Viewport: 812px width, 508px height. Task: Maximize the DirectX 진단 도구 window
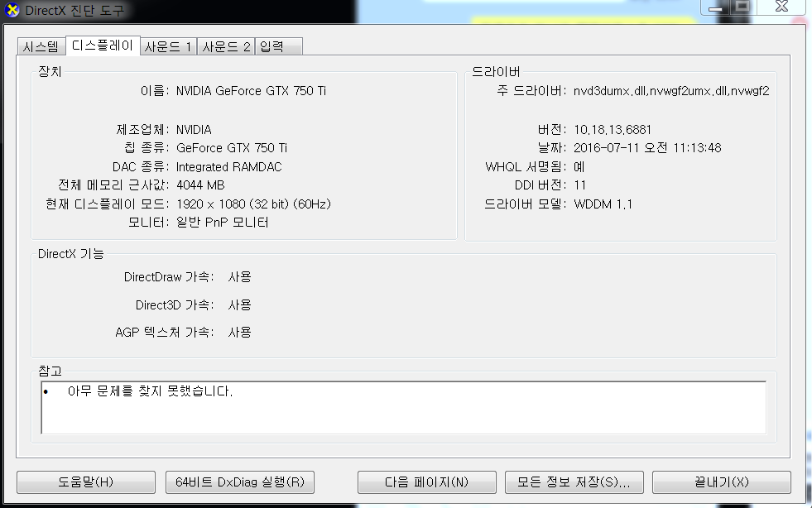pos(742,7)
